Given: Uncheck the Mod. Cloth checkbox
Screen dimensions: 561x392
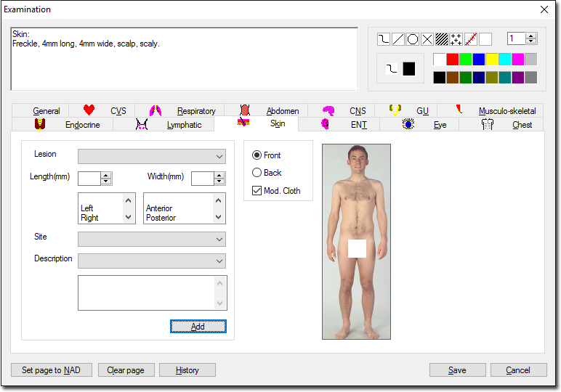Looking at the screenshot, I should 257,191.
